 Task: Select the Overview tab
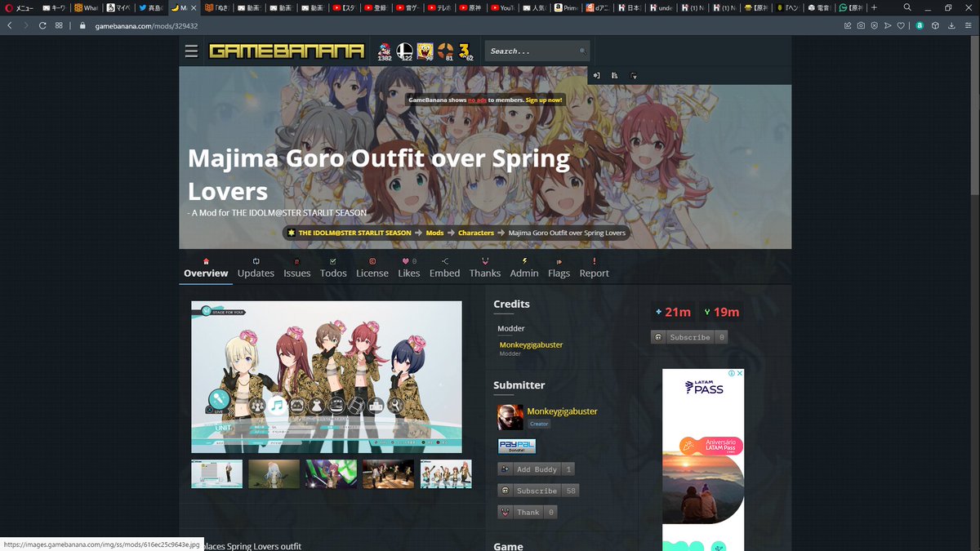coord(206,268)
